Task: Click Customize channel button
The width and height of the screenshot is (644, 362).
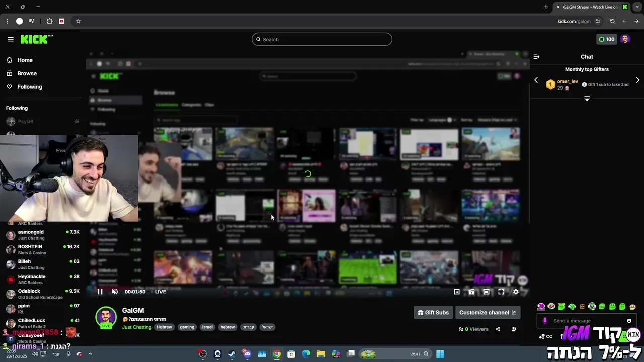Action: (488, 312)
